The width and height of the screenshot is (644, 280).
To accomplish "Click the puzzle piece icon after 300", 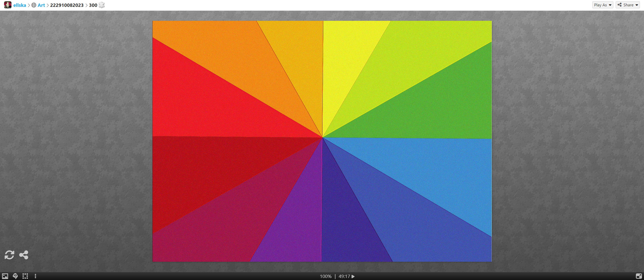I will pyautogui.click(x=102, y=5).
